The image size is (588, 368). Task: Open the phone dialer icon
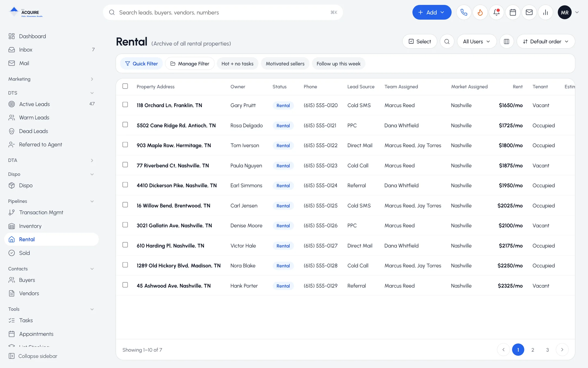pyautogui.click(x=464, y=12)
